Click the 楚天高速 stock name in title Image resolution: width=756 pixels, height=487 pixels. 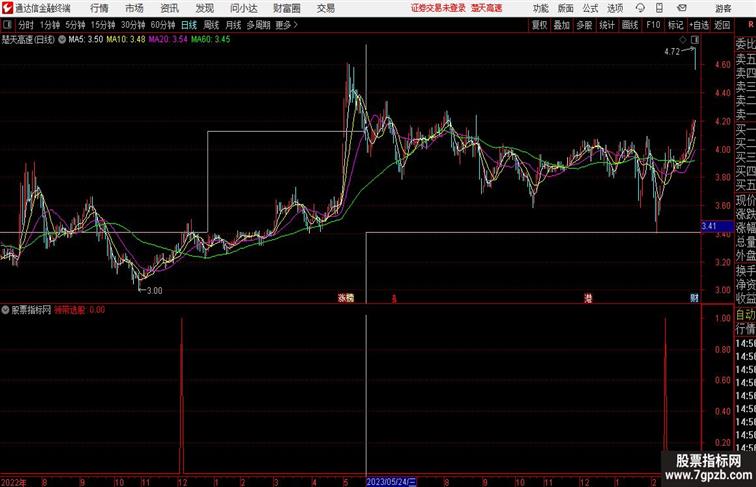(486, 8)
